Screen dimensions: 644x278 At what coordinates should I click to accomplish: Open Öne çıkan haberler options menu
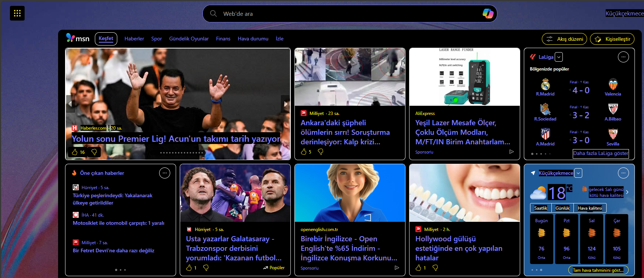pyautogui.click(x=165, y=173)
